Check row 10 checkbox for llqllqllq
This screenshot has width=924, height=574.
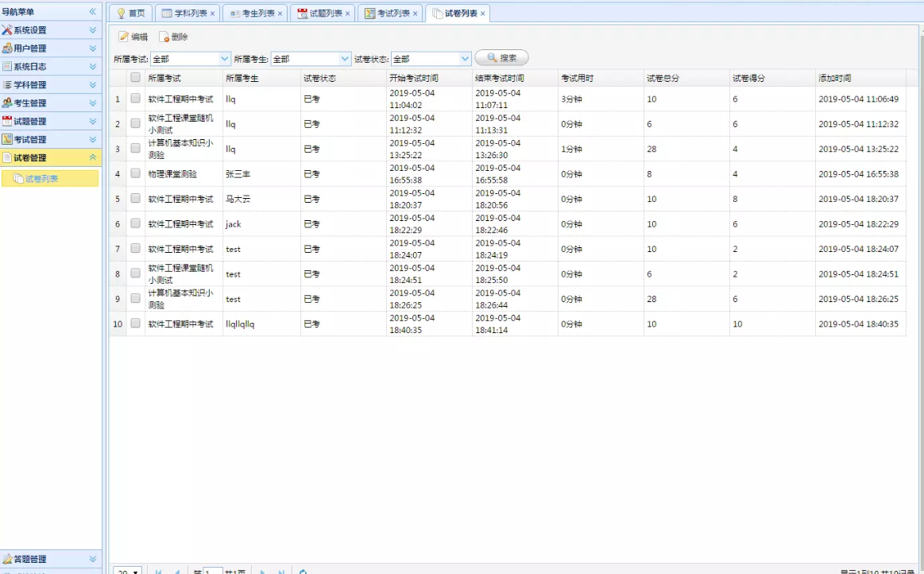(136, 324)
